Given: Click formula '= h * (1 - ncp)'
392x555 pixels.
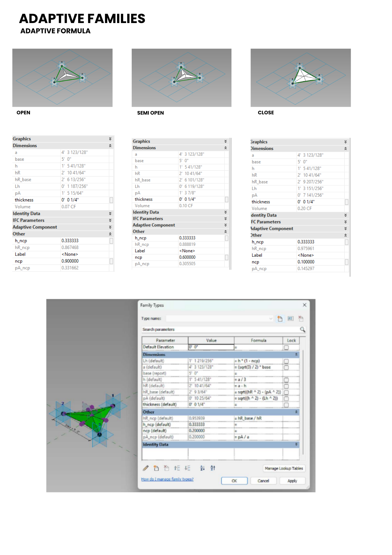Looking at the screenshot, I should tap(247, 361).
